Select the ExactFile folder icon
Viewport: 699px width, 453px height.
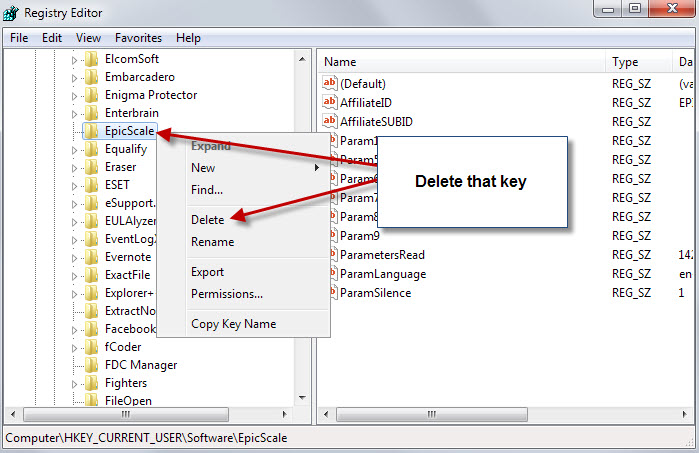pyautogui.click(x=92, y=275)
